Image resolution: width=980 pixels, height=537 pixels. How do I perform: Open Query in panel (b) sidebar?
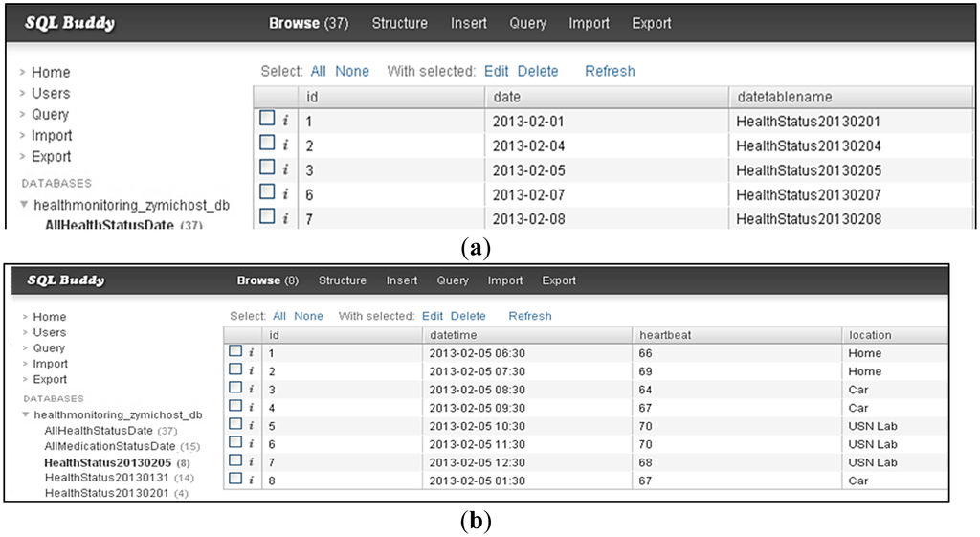49,347
